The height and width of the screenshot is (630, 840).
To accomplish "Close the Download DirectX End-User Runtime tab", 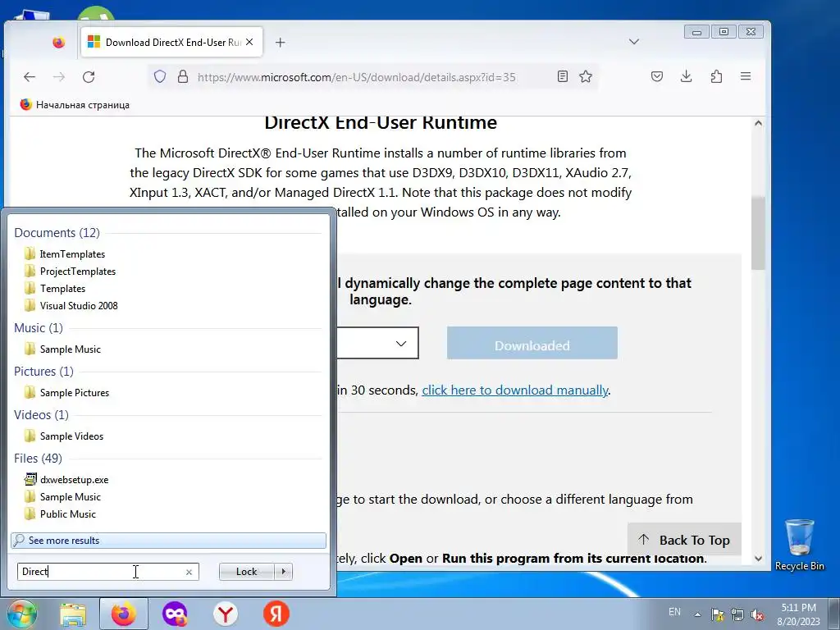I will point(249,42).
